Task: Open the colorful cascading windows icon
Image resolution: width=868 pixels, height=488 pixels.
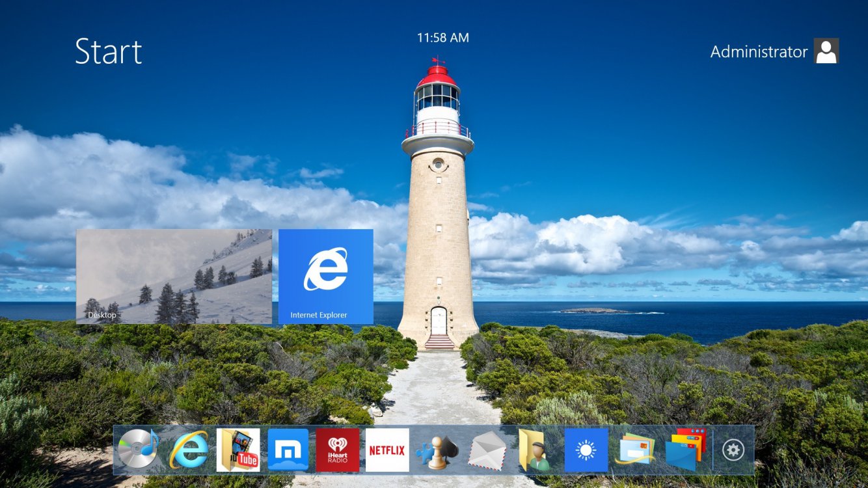Action: point(686,449)
